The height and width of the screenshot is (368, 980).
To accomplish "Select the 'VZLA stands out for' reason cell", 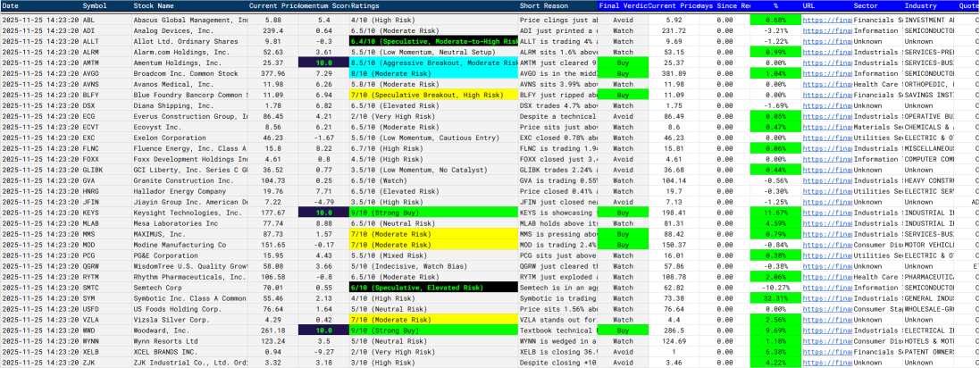I will pos(558,320).
